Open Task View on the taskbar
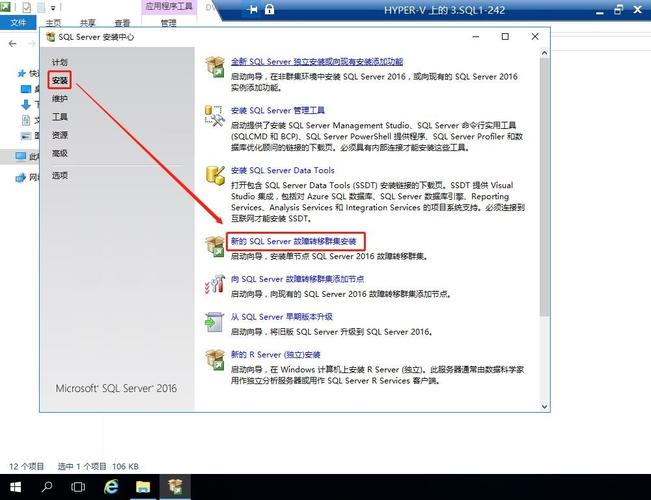This screenshot has height=500, width=651. pos(78,487)
